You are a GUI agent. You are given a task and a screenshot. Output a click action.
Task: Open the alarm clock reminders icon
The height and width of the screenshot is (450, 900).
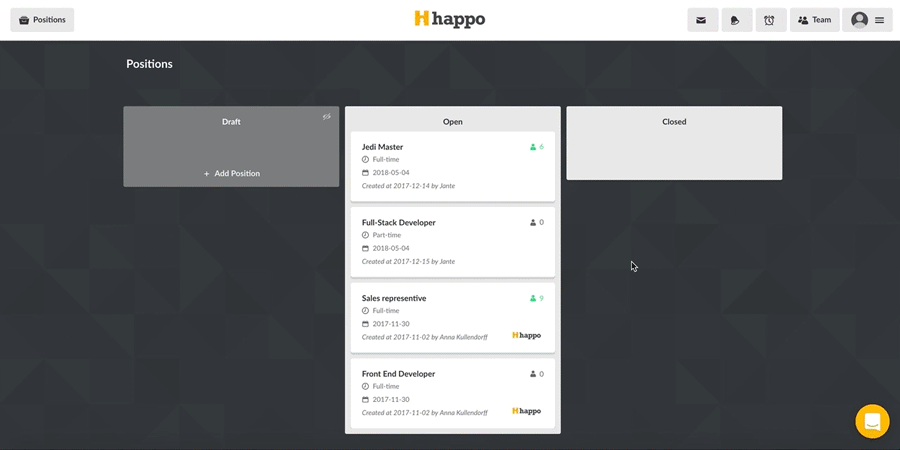point(771,20)
